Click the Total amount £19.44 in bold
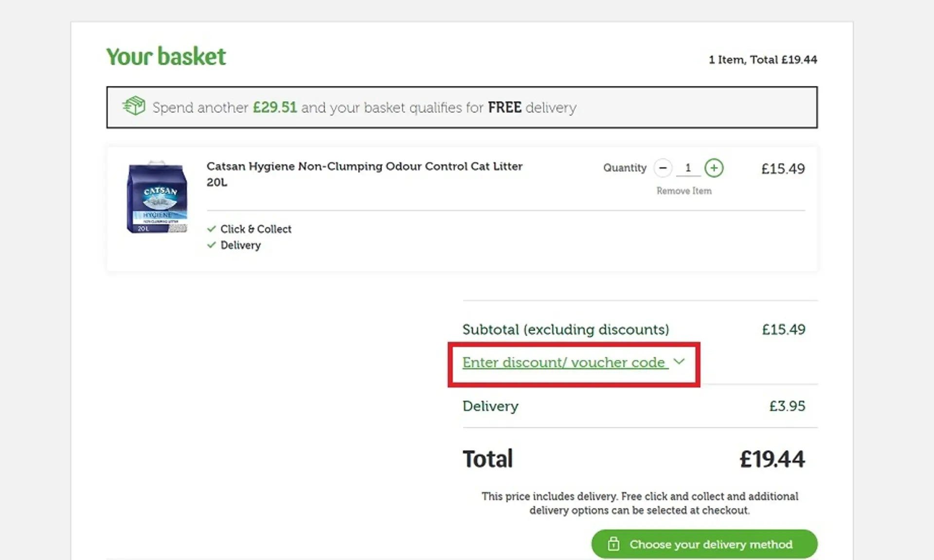 pos(772,459)
